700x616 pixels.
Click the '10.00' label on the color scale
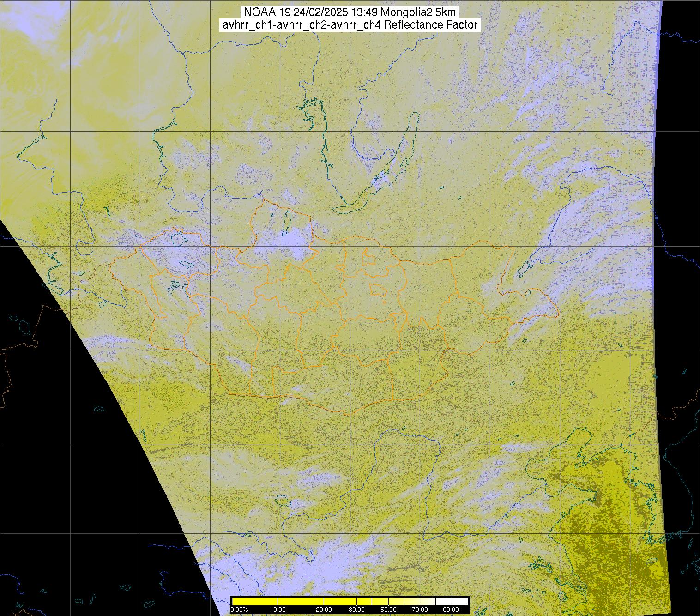(278, 610)
